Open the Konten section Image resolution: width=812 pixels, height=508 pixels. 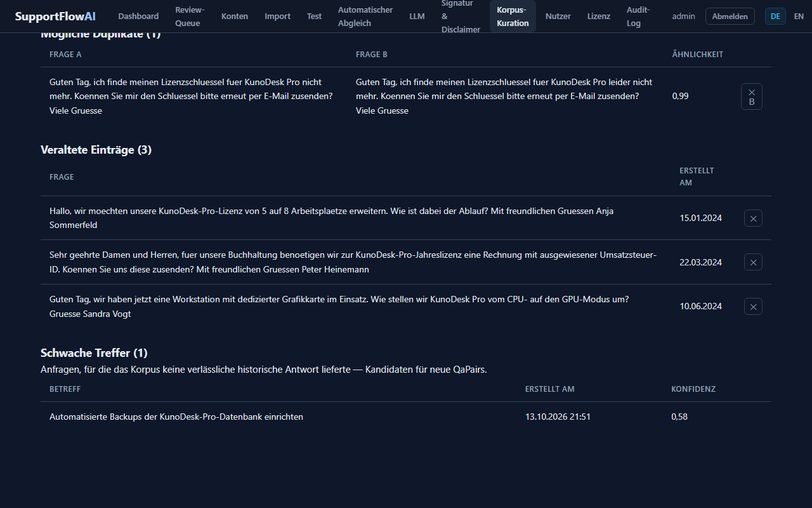[x=235, y=17]
